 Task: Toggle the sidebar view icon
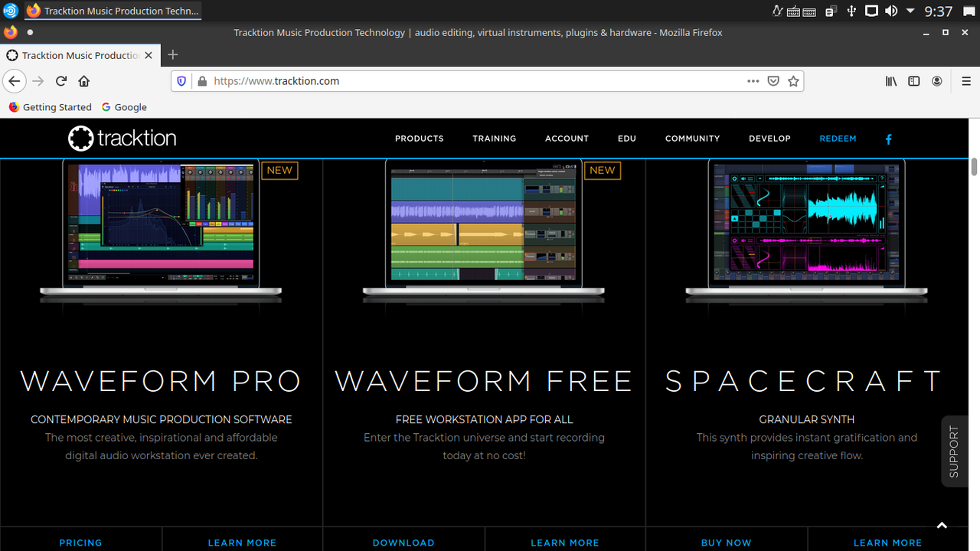[913, 80]
